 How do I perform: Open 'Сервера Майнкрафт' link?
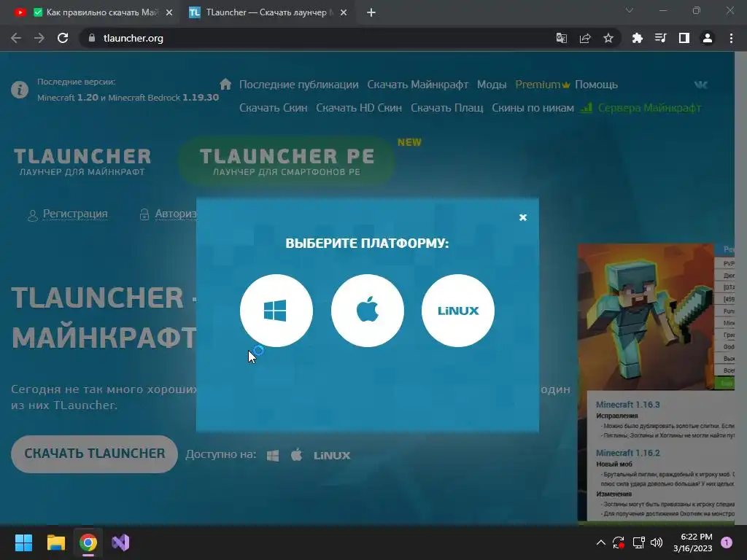point(640,108)
